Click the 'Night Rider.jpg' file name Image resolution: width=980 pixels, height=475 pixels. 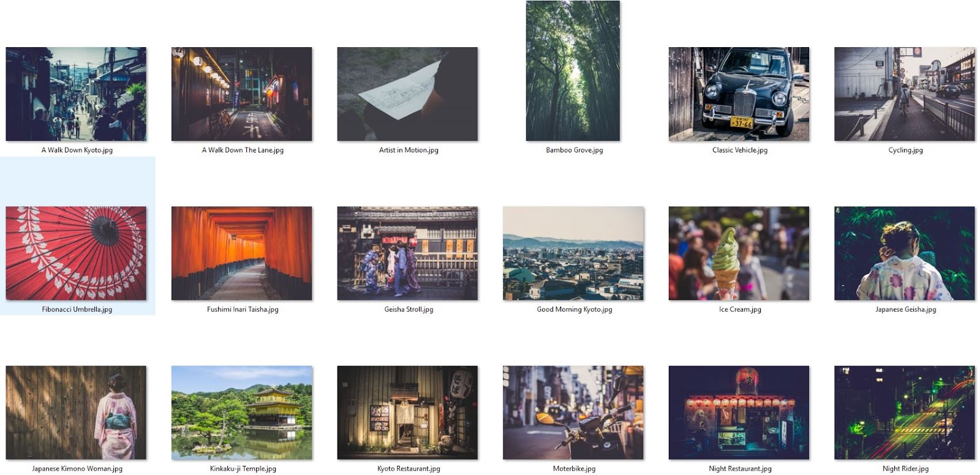pyautogui.click(x=905, y=468)
